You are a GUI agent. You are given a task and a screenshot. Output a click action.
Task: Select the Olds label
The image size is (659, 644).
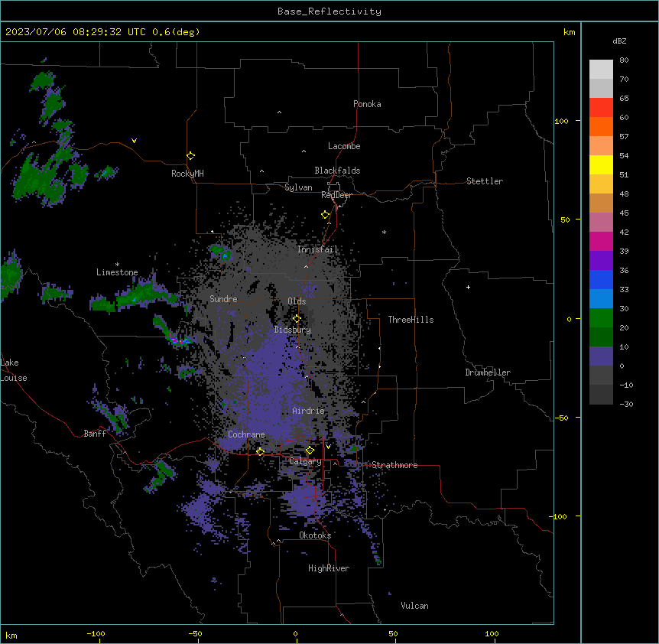click(x=297, y=301)
